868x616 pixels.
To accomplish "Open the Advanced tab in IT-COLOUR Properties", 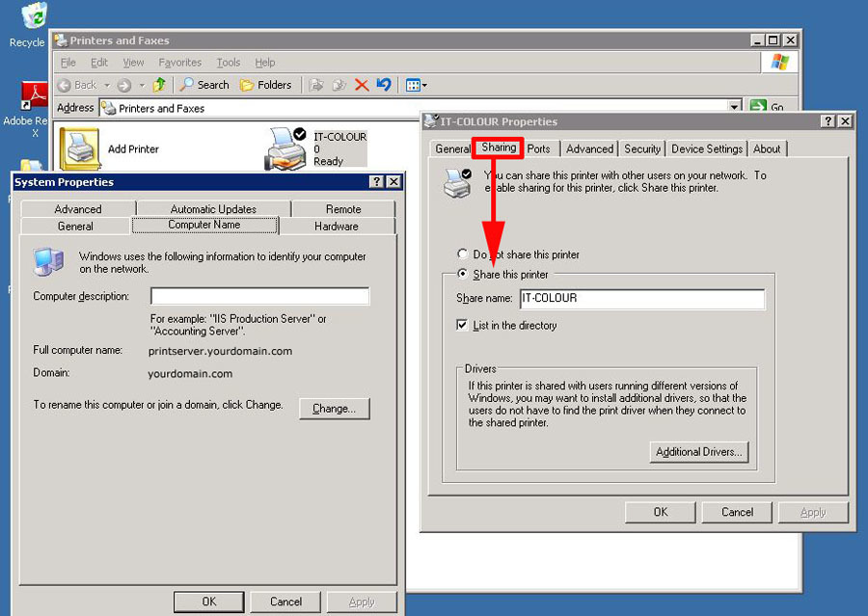I will [589, 148].
